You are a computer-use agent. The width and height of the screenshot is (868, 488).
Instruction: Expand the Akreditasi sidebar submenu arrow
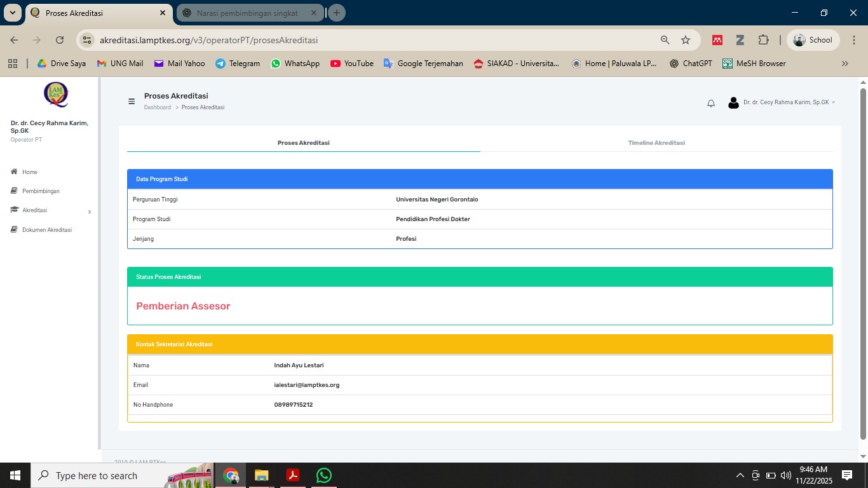tap(89, 212)
